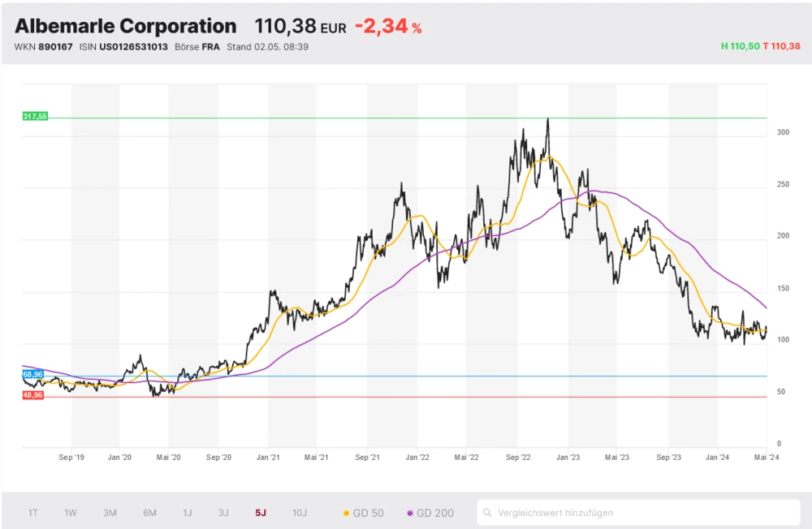This screenshot has height=529, width=812.
Task: Select the 1W time range
Action: coord(71,513)
